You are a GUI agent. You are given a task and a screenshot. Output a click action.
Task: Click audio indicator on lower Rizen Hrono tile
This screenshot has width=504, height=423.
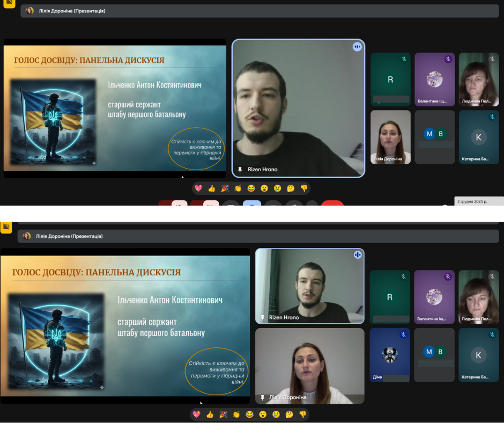tap(357, 255)
